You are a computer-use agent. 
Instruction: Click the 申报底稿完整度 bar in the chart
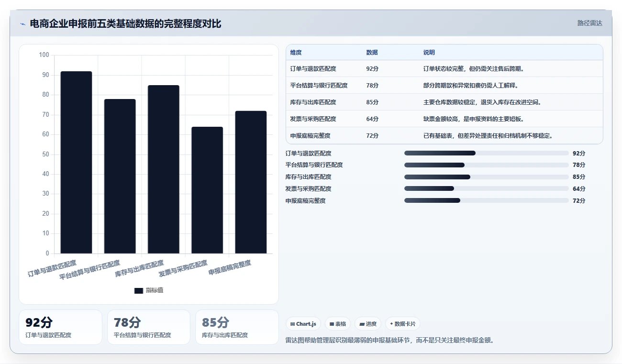(x=251, y=182)
